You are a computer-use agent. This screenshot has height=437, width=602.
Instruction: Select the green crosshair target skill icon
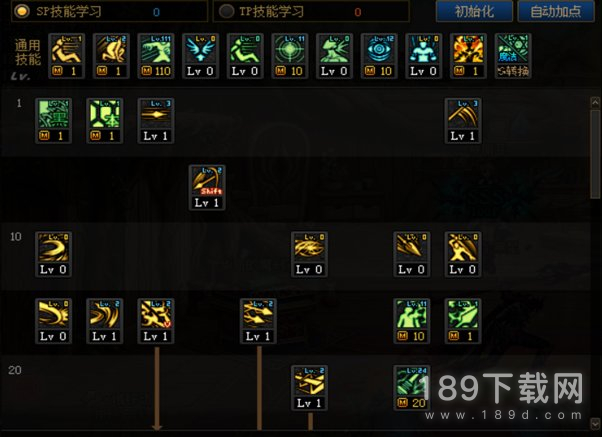click(289, 56)
